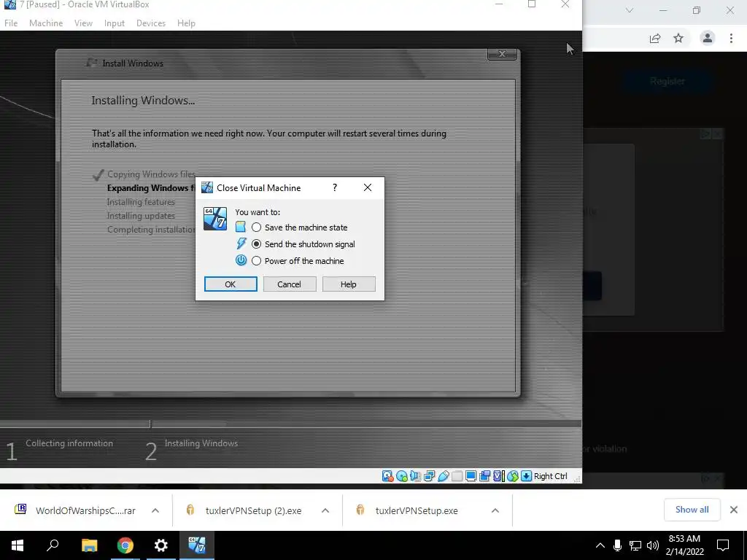This screenshot has height=560, width=747.
Task: Click the status bar resize grip
Action: point(577,478)
